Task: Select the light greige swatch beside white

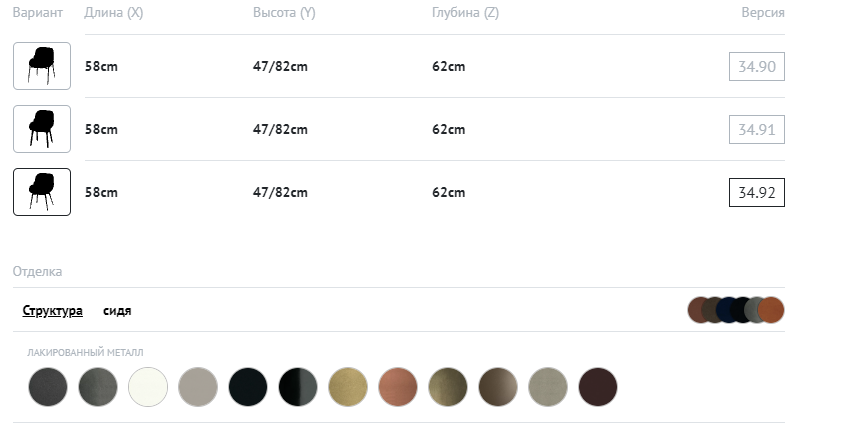Action: [x=198, y=386]
